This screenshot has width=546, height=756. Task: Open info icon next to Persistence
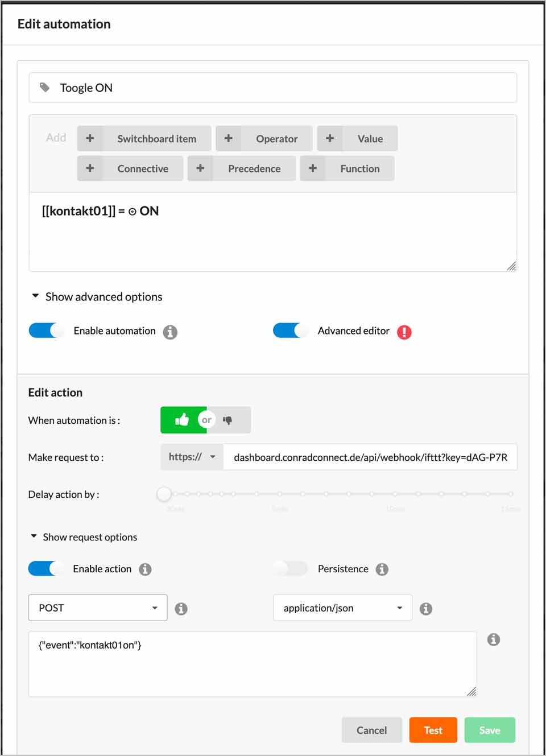382,569
